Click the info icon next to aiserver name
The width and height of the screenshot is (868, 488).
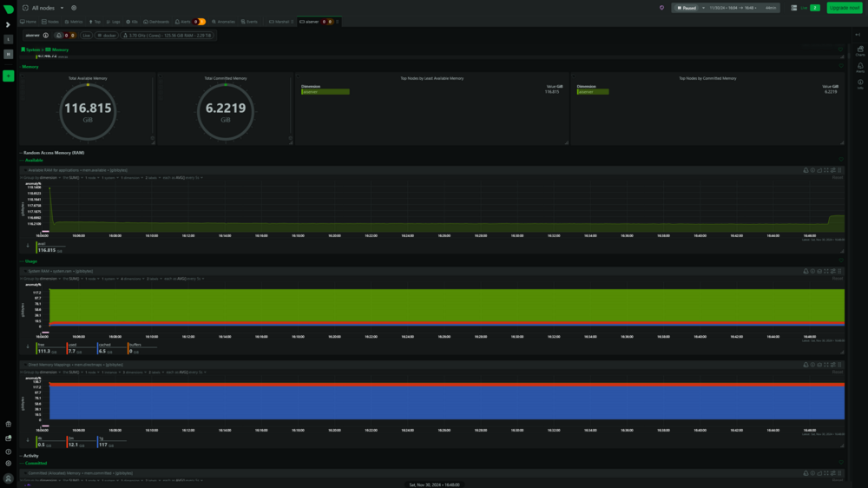46,36
